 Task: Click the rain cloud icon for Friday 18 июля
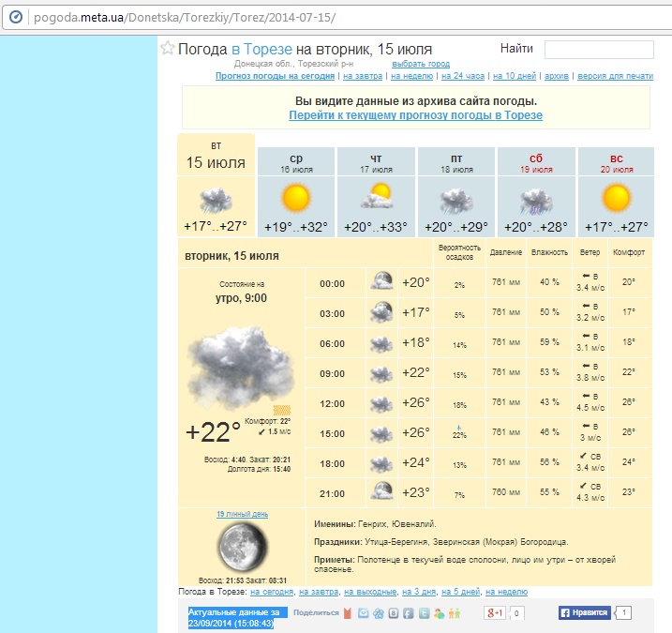tap(456, 201)
